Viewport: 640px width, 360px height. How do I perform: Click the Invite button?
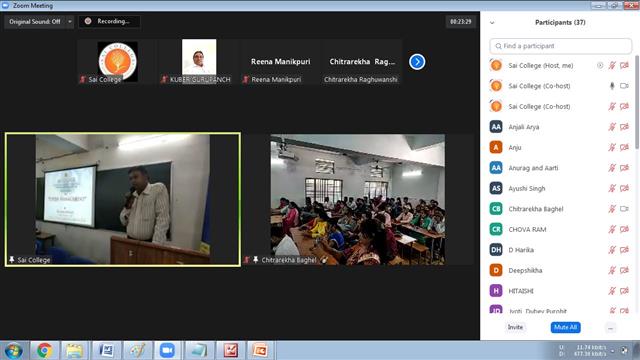(515, 327)
